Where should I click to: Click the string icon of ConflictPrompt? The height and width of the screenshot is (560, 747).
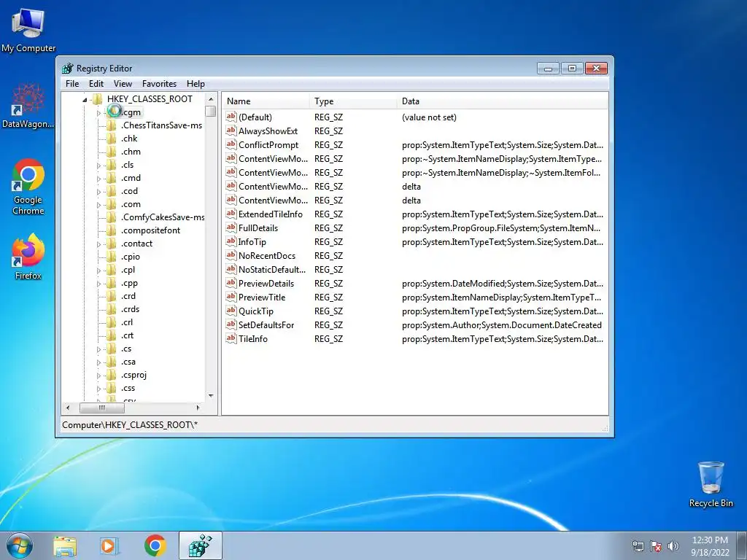coord(231,144)
